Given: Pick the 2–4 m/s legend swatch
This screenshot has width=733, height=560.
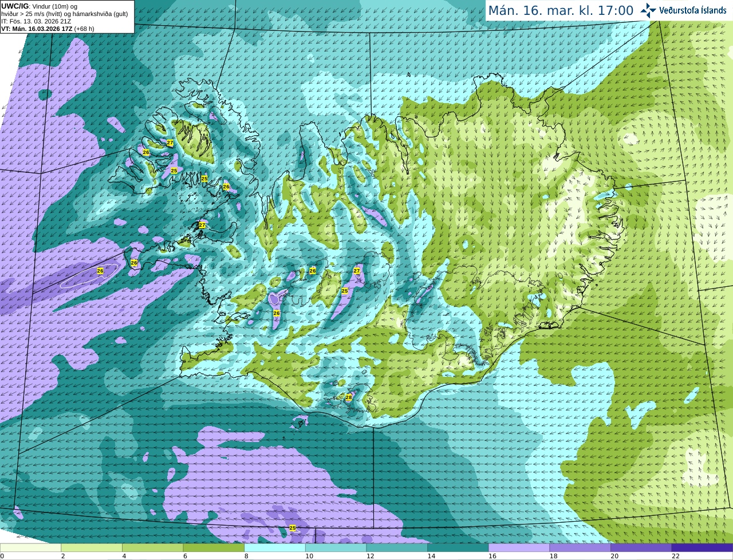Looking at the screenshot, I should [92, 547].
